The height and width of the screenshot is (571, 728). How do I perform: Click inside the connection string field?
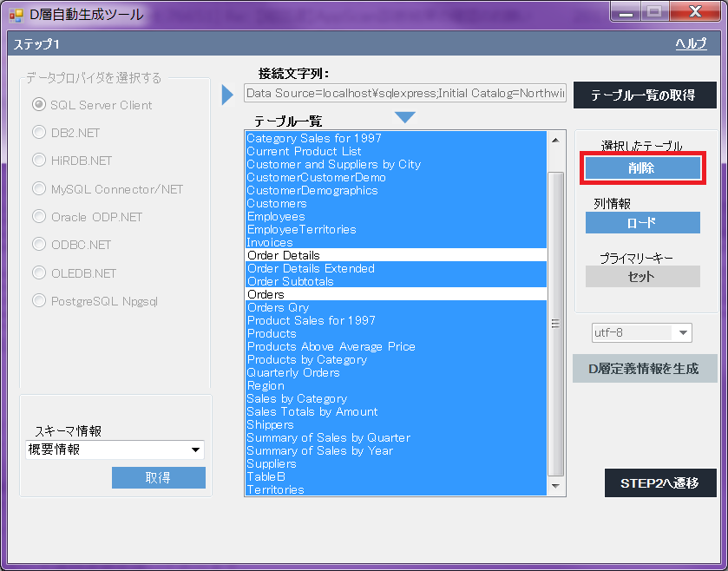tap(405, 93)
